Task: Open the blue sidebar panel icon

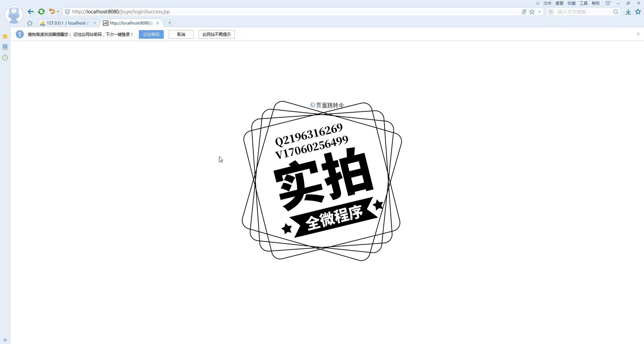Action: [5, 47]
